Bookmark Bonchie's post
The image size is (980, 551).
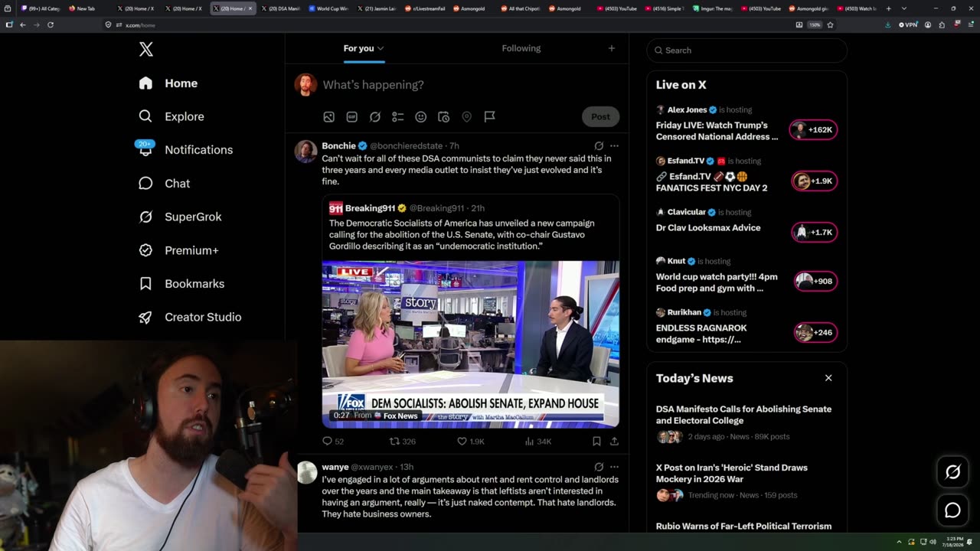coord(596,442)
